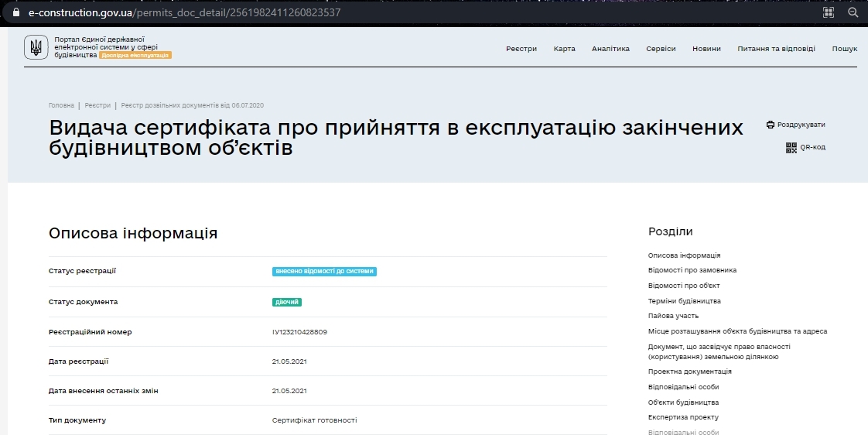Click the Тип документу row label

point(77,420)
